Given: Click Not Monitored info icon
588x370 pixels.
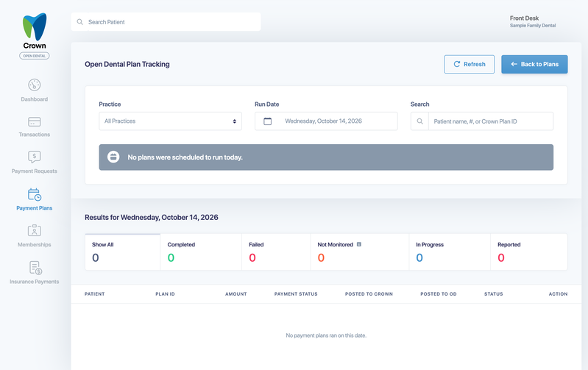Looking at the screenshot, I should [x=359, y=244].
